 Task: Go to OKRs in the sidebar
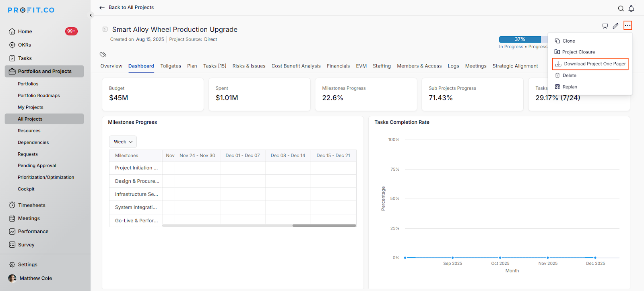(25, 45)
